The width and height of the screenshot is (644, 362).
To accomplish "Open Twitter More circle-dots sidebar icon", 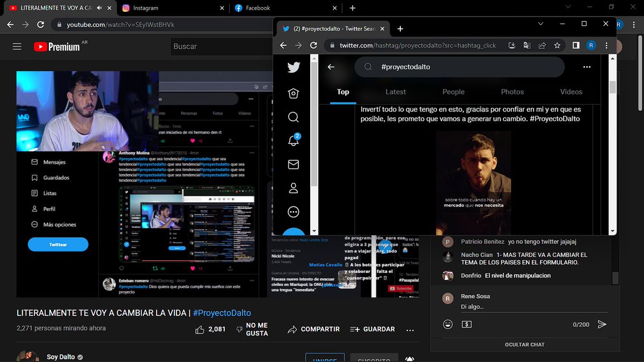I will [x=294, y=212].
